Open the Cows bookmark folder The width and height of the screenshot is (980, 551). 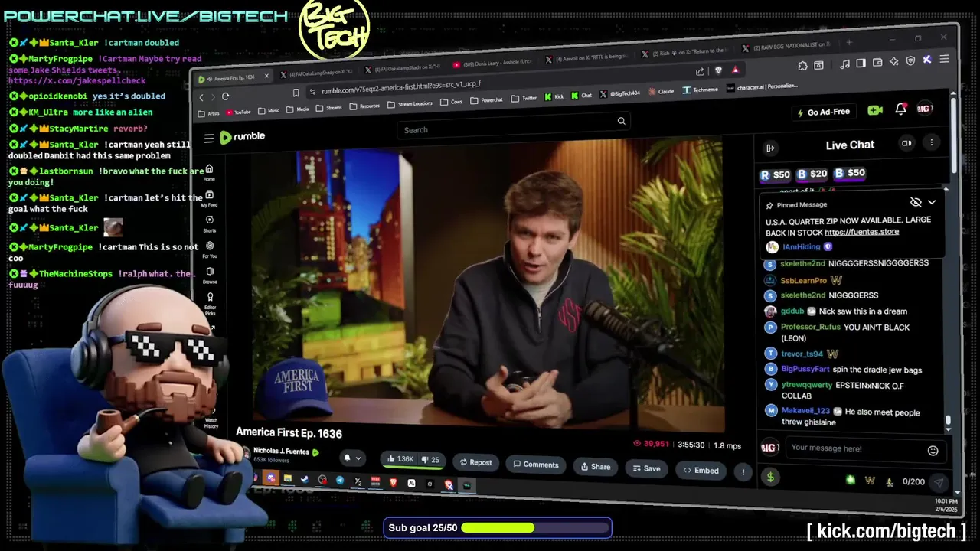tap(451, 102)
